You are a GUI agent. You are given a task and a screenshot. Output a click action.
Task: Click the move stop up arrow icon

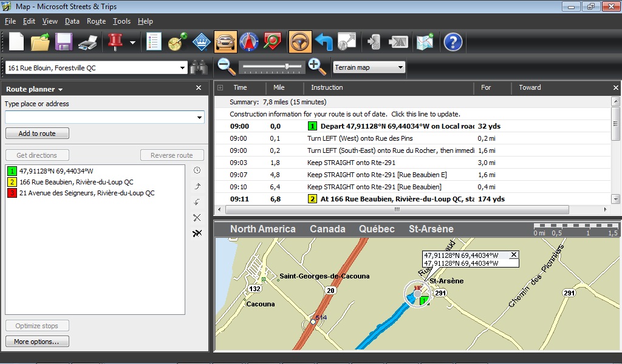(x=197, y=186)
